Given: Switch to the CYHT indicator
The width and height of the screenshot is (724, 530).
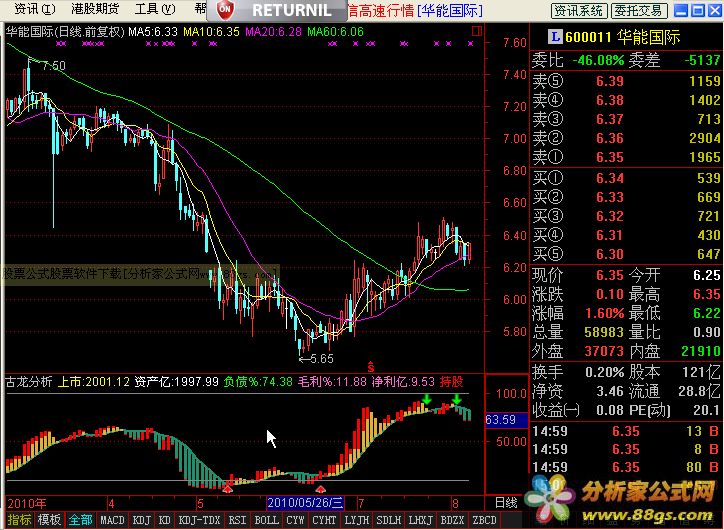Looking at the screenshot, I should (x=324, y=520).
